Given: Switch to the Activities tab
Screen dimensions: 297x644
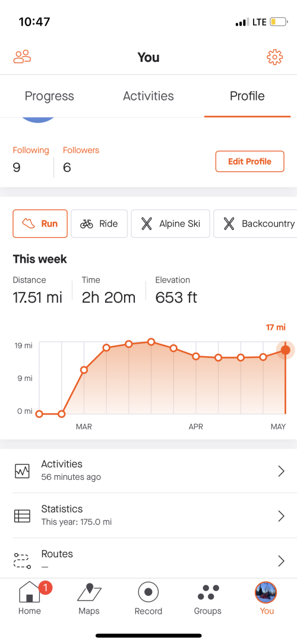Looking at the screenshot, I should pyautogui.click(x=148, y=96).
